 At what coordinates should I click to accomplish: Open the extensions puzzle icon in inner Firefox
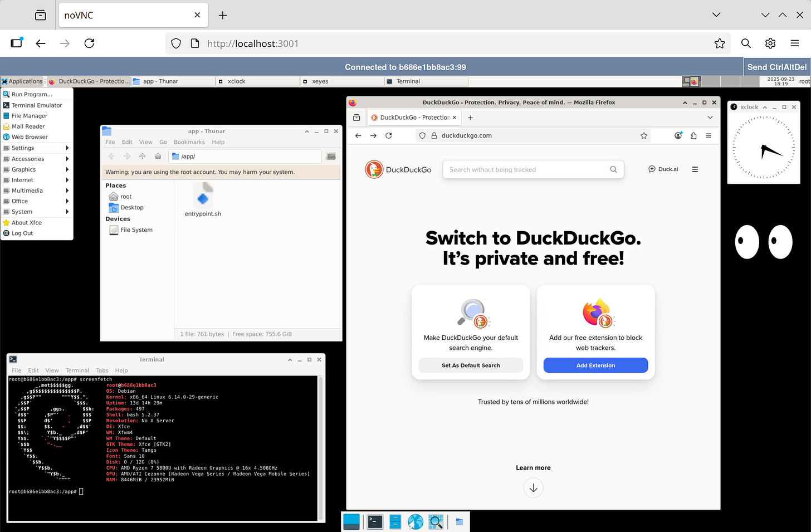tap(693, 135)
